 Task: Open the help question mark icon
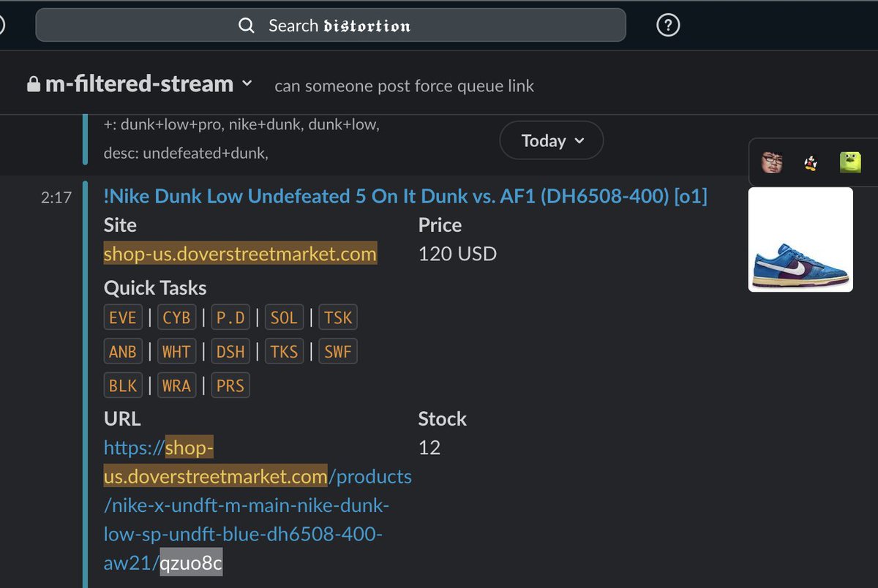coord(668,26)
